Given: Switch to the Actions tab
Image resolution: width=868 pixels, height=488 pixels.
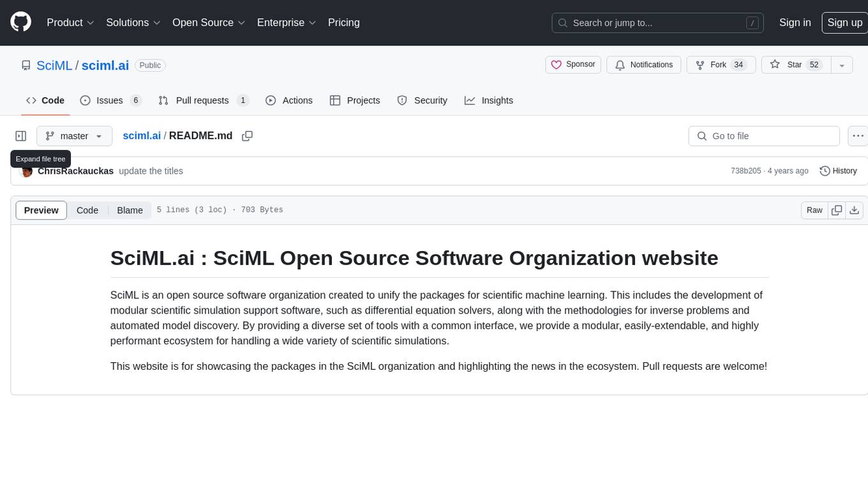Looking at the screenshot, I should point(289,100).
